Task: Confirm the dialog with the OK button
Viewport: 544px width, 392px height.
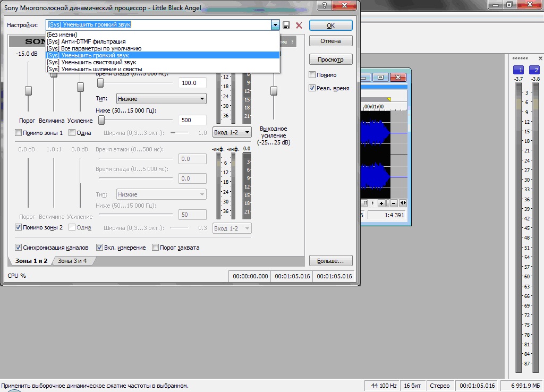Action: tap(330, 25)
